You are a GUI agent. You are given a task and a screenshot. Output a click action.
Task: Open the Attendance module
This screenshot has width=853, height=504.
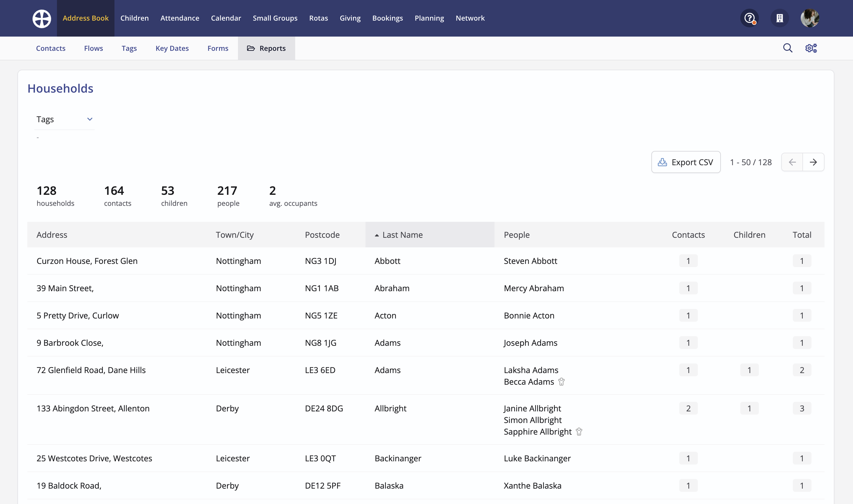click(x=180, y=18)
